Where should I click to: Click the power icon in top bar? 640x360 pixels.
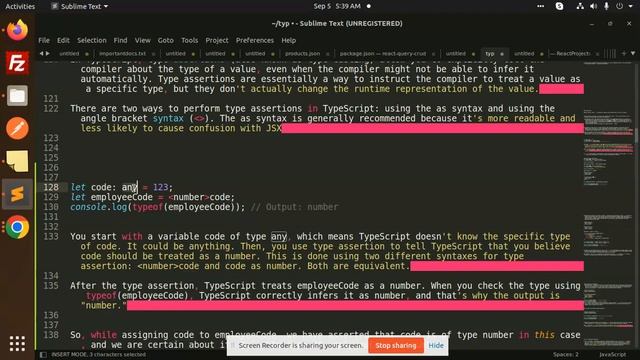[x=620, y=6]
